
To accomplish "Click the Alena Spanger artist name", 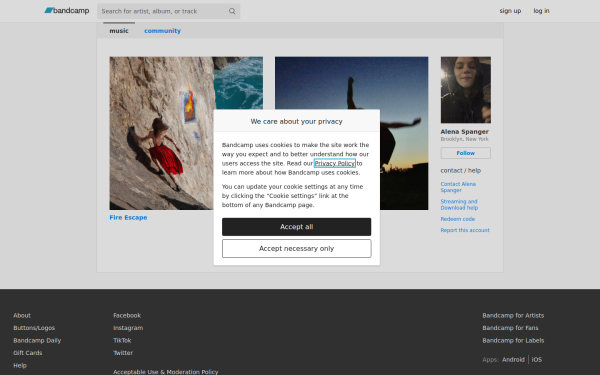I will tap(464, 132).
